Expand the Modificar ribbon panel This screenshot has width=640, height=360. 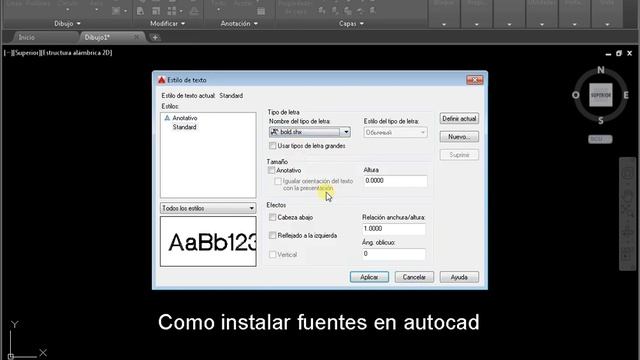coord(167,24)
